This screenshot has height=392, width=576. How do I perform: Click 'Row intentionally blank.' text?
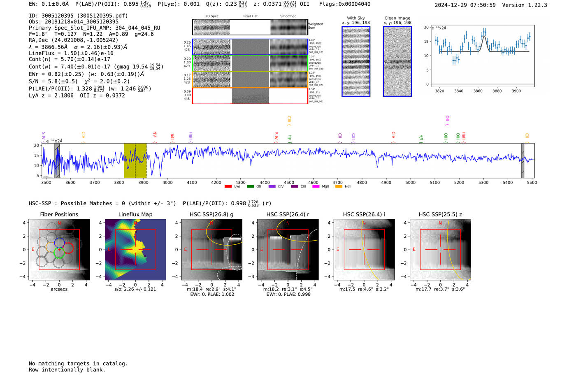(67, 370)
